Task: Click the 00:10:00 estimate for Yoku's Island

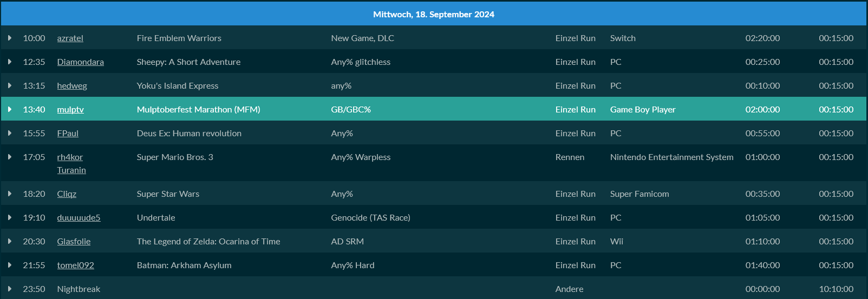Action: tap(763, 86)
